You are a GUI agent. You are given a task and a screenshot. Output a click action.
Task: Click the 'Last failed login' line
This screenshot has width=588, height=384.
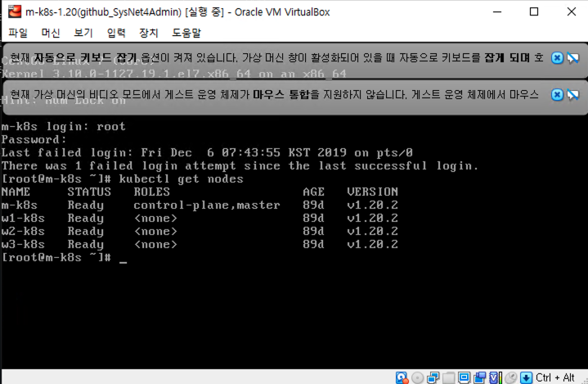point(207,153)
